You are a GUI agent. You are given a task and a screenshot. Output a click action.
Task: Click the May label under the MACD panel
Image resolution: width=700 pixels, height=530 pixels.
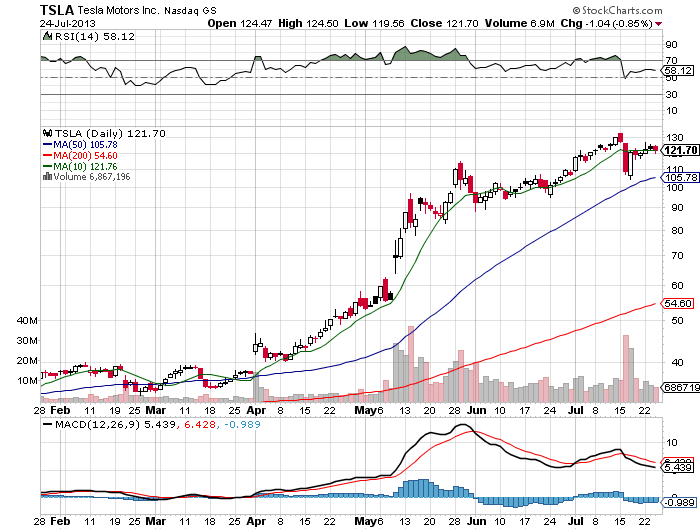(365, 522)
